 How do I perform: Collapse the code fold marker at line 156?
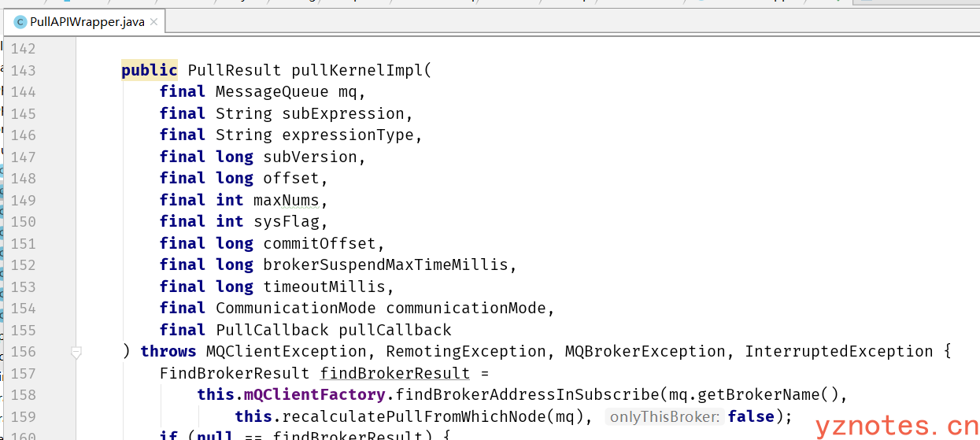point(76,353)
